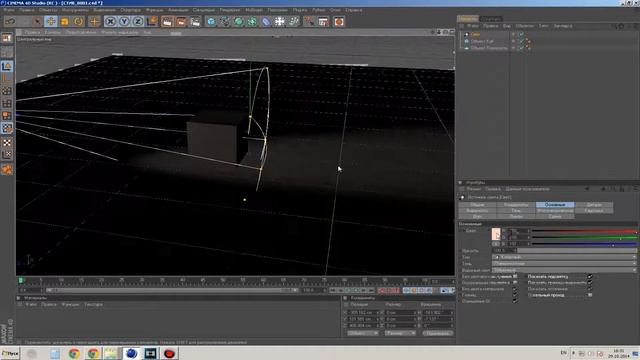The height and width of the screenshot is (360, 640).
Task: Expand the Цвет color disclosure triangle
Action: (463, 231)
